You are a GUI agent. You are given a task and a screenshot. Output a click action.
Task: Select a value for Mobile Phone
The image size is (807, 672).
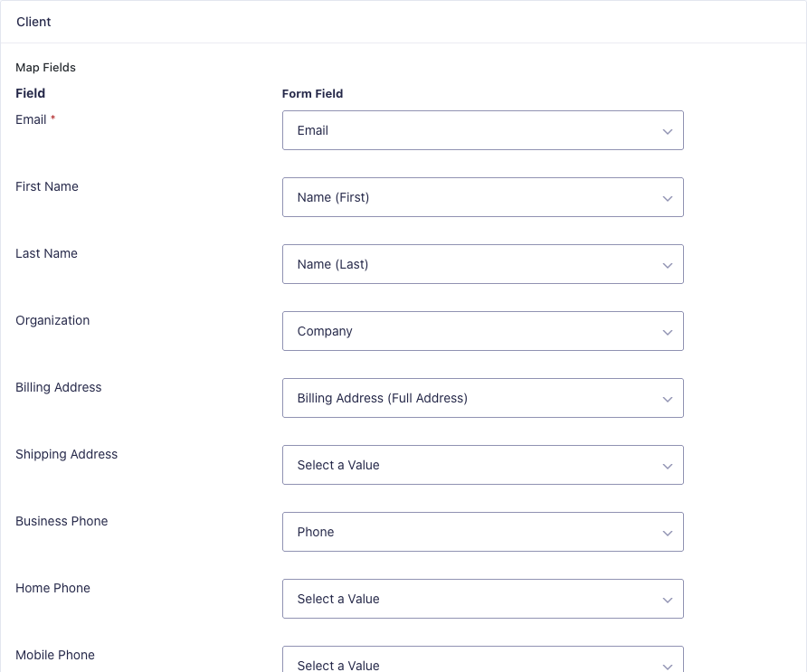point(483,659)
